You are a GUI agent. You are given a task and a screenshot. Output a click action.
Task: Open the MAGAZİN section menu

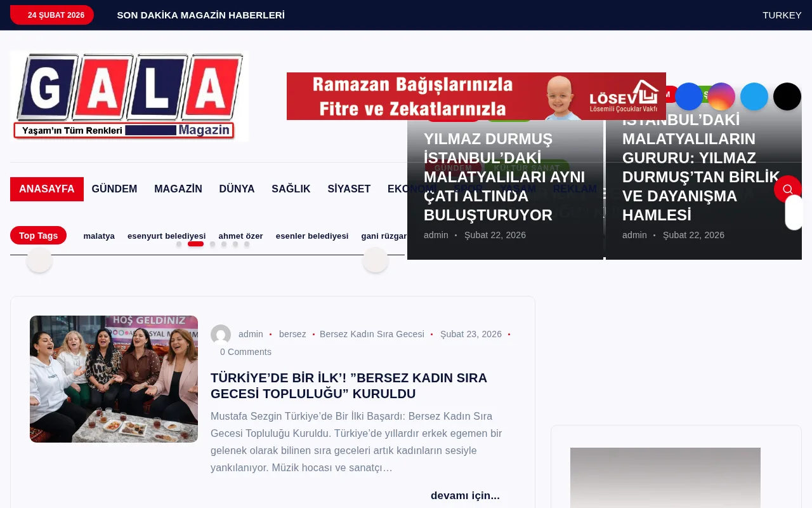[178, 189]
